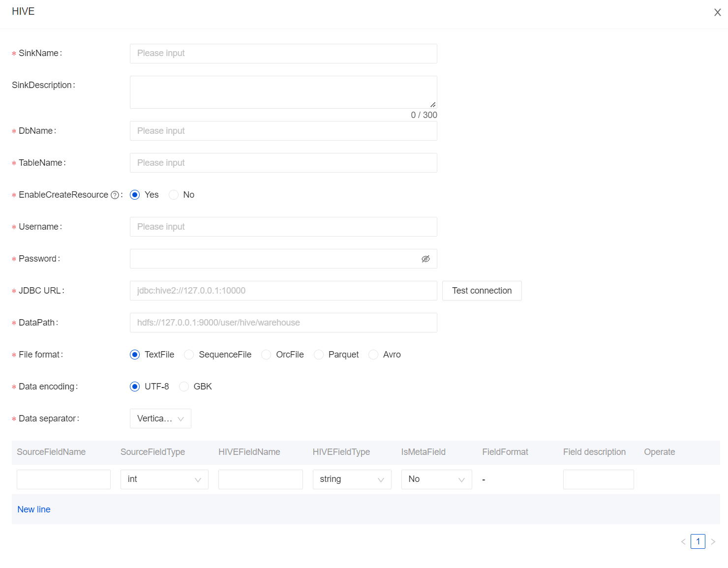Close the HIVE dialog with X icon

click(717, 12)
